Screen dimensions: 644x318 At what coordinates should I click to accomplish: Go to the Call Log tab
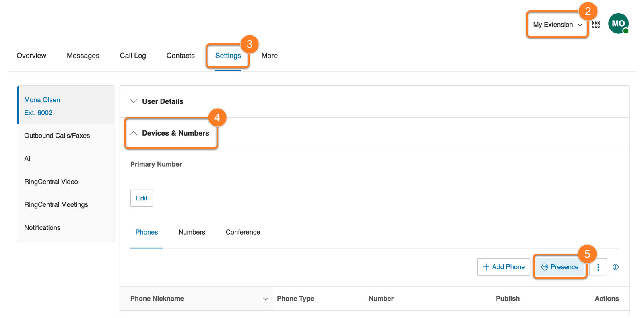[x=133, y=56]
